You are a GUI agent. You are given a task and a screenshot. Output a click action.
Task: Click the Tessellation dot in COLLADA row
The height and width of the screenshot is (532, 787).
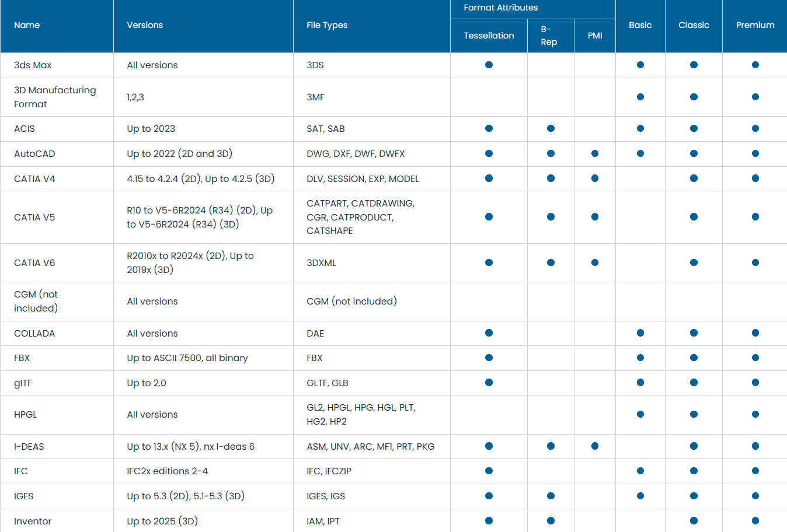point(489,333)
